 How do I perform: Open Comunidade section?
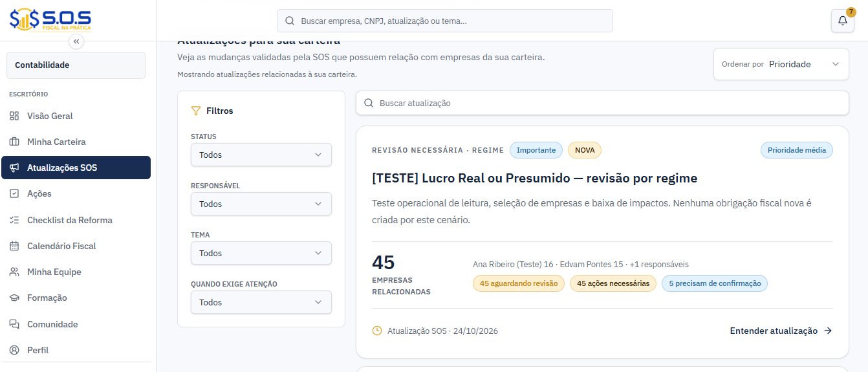tap(76, 324)
